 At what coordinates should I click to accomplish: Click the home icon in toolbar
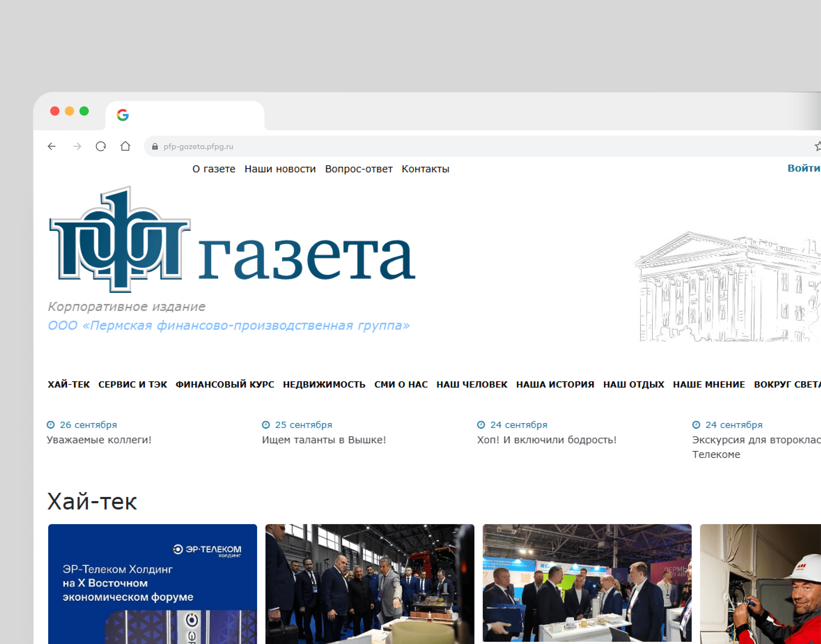pyautogui.click(x=125, y=146)
